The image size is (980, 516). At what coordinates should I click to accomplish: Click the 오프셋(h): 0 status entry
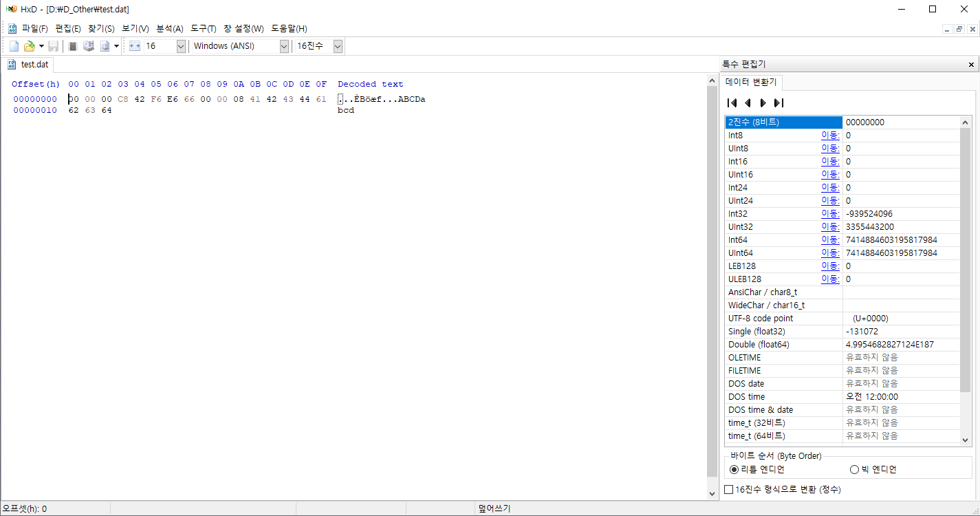(x=25, y=509)
